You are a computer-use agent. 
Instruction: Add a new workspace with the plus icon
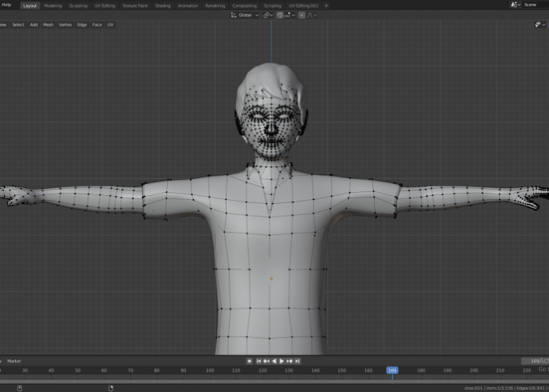326,5
